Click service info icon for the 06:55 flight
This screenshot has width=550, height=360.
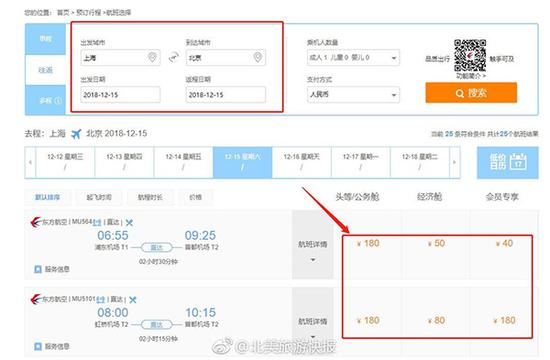point(38,269)
